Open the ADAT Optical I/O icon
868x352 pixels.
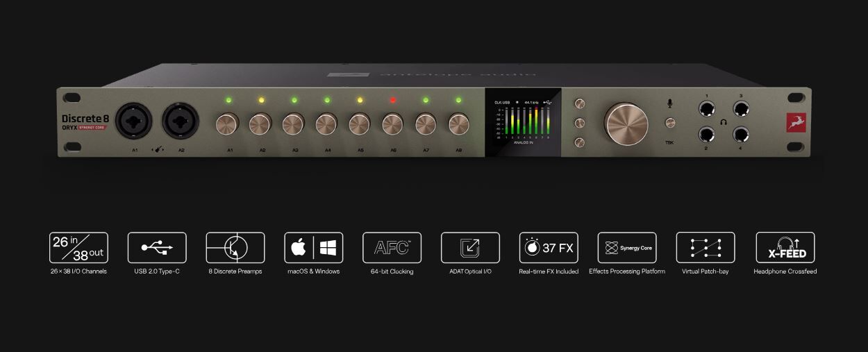[x=470, y=248]
